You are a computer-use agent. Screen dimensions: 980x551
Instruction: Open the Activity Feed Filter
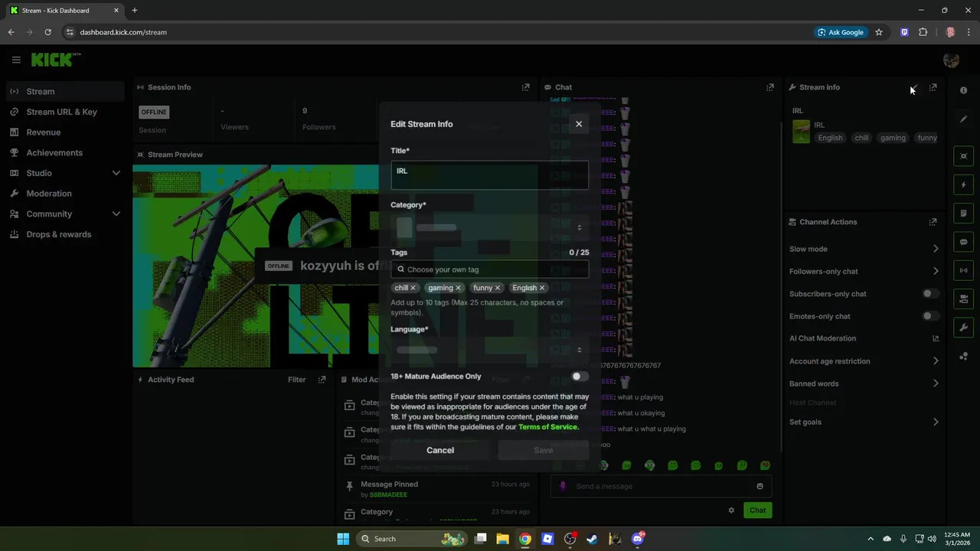[x=296, y=380]
